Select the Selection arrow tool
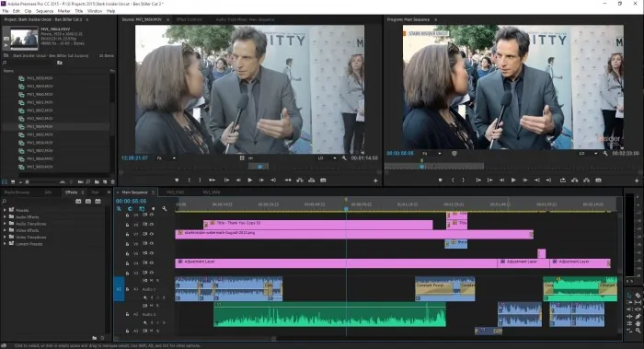The height and width of the screenshot is (349, 644). (x=629, y=296)
